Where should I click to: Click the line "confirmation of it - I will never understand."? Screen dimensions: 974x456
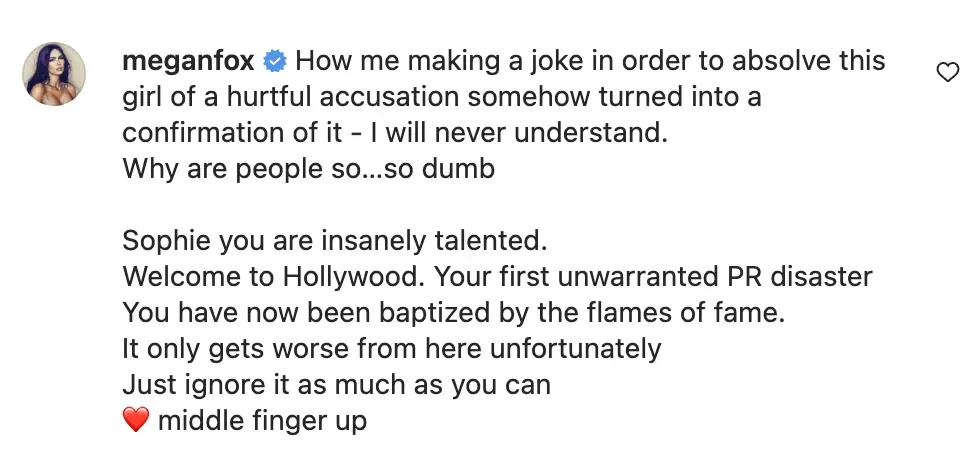pyautogui.click(x=394, y=133)
